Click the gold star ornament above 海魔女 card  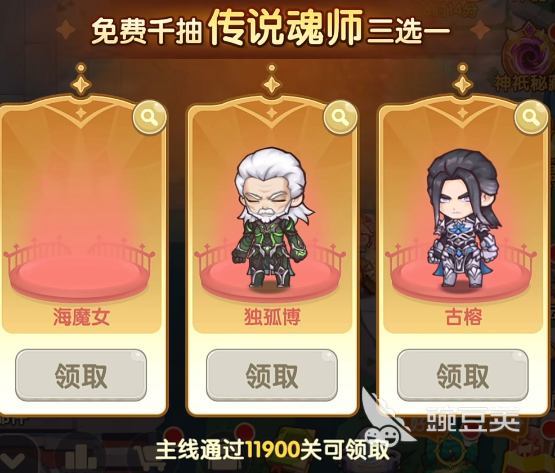(x=81, y=80)
